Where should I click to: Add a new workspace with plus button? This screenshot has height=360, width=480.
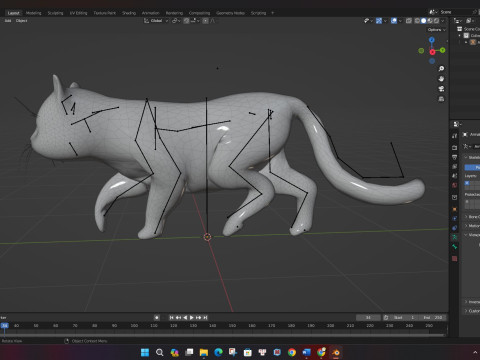coord(273,13)
